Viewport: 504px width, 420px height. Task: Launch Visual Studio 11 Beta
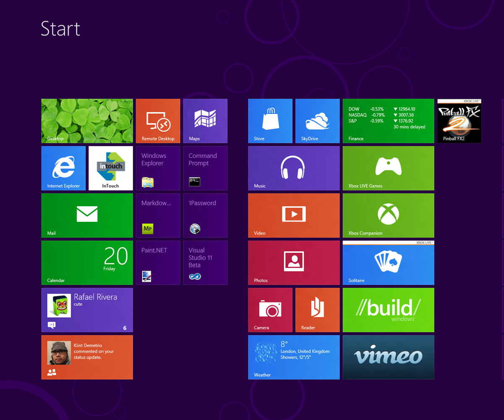tap(205, 263)
